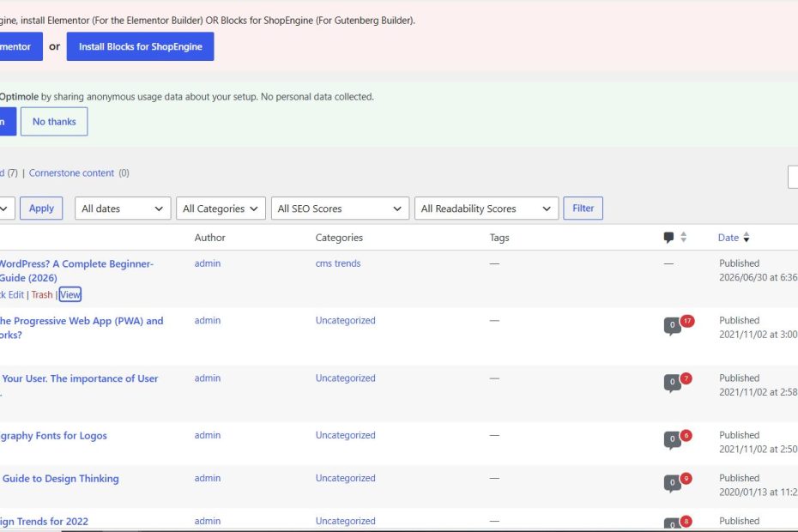Open the All Categories dropdown
798x532 pixels.
pyautogui.click(x=221, y=209)
